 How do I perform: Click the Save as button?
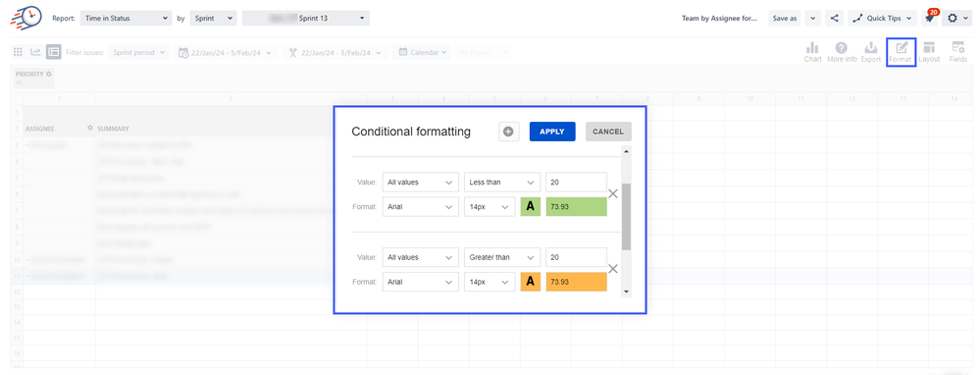click(785, 18)
